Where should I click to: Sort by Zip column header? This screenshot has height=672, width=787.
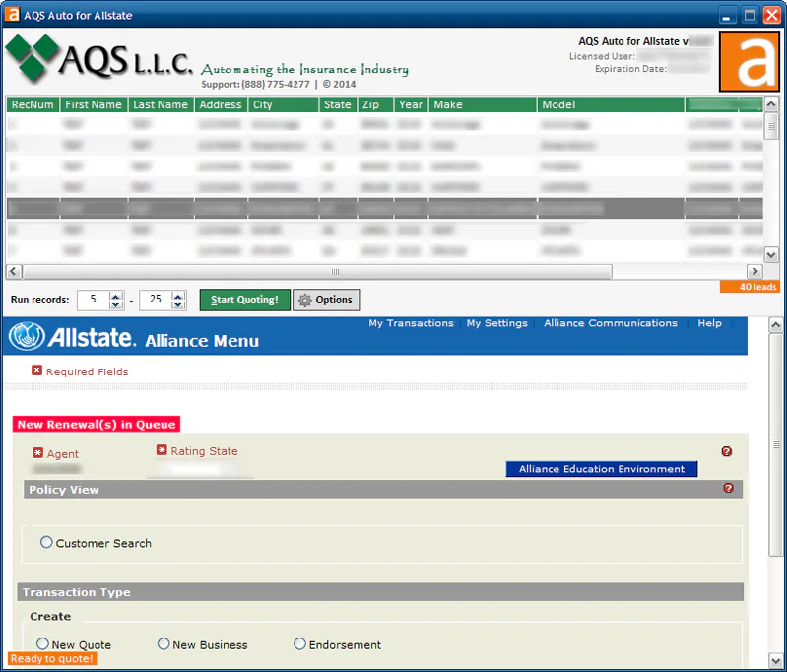[375, 104]
